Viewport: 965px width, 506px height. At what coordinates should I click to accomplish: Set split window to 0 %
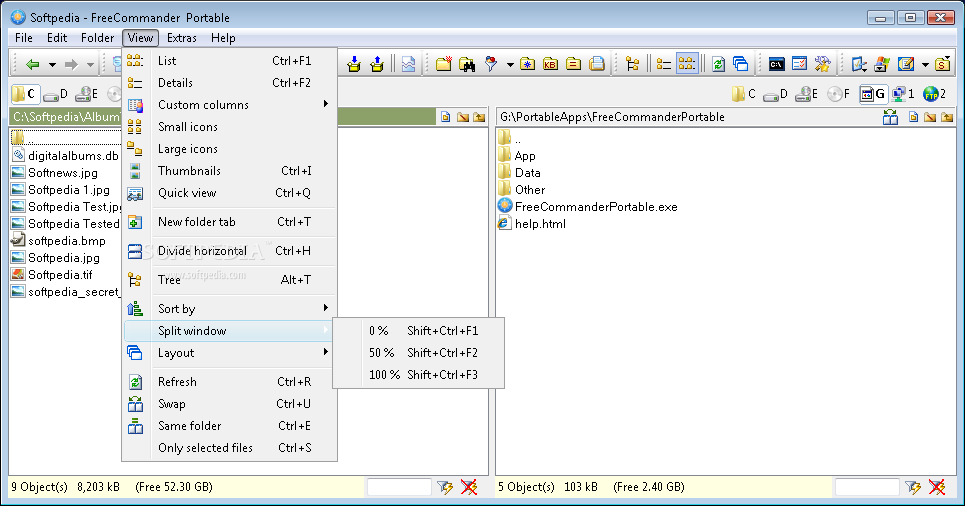(x=418, y=331)
